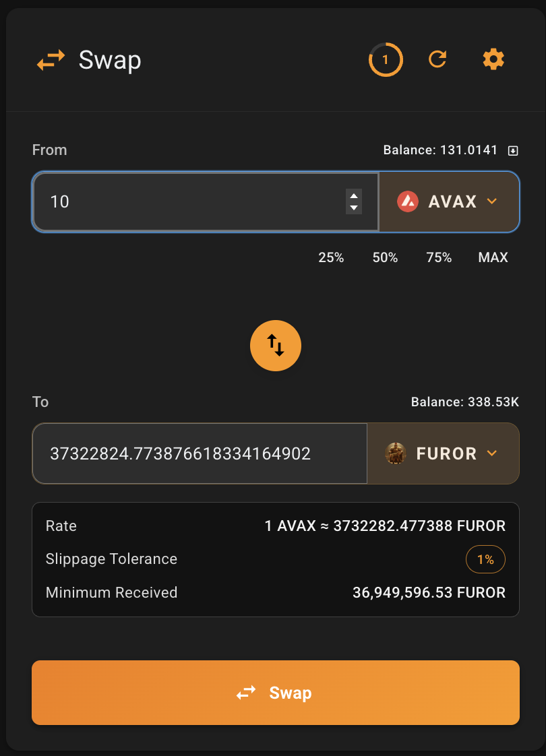Click the swap arrows icon beside title
Viewport: 546px width, 756px height.
click(x=51, y=61)
